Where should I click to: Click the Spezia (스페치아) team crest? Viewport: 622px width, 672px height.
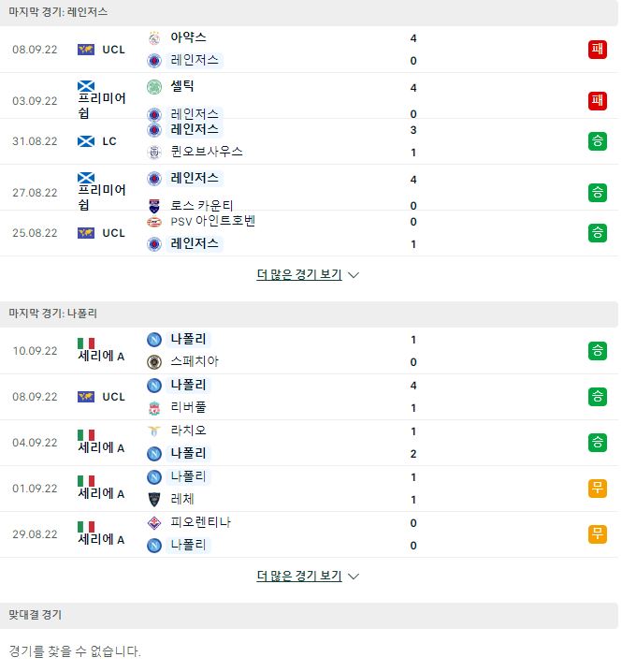154,362
